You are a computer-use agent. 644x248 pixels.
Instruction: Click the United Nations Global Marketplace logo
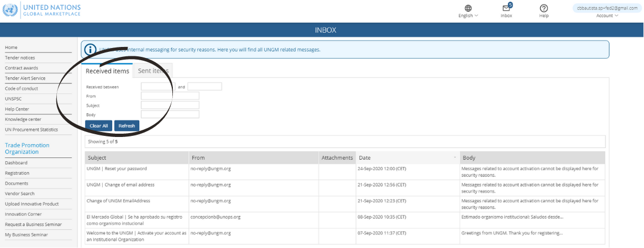pyautogui.click(x=41, y=10)
